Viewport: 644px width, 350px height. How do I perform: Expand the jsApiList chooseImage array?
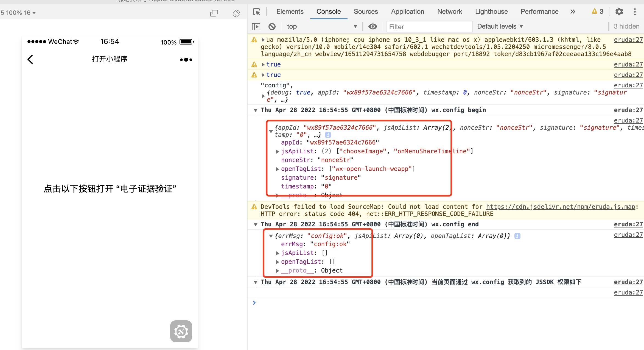(x=278, y=151)
